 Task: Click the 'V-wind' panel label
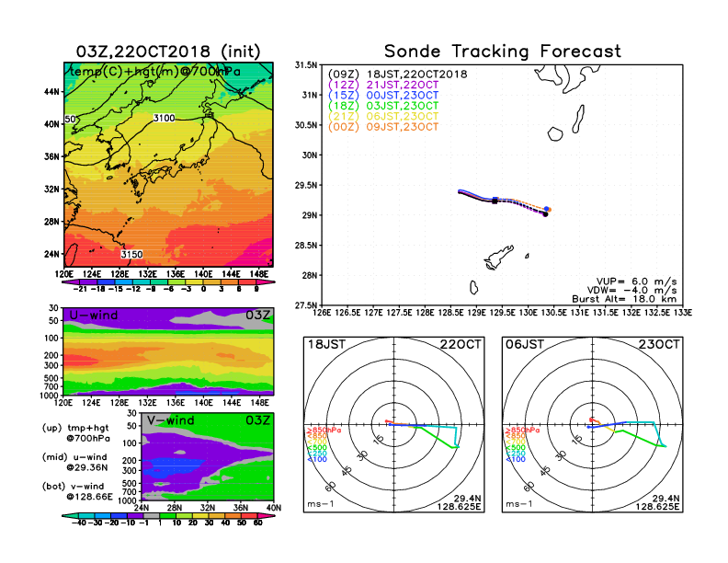pos(171,420)
